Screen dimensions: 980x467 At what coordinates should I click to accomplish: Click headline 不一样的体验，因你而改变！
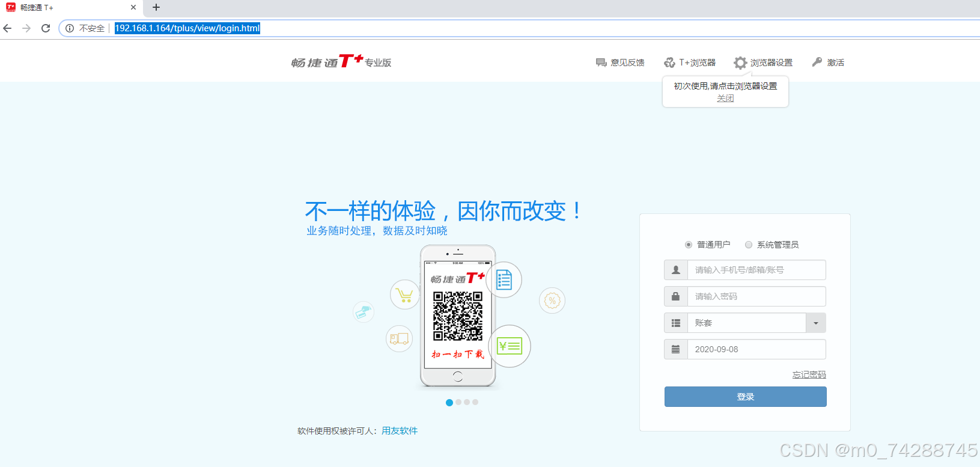444,211
